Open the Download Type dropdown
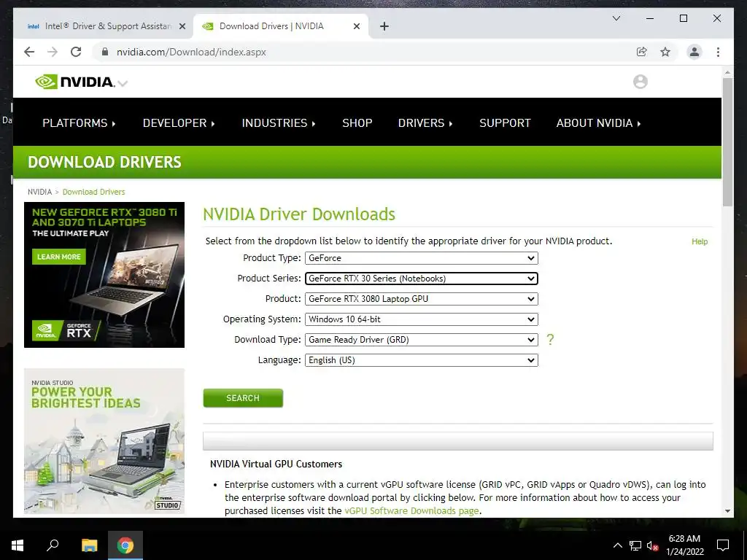Viewport: 747px width, 560px height. (x=422, y=340)
